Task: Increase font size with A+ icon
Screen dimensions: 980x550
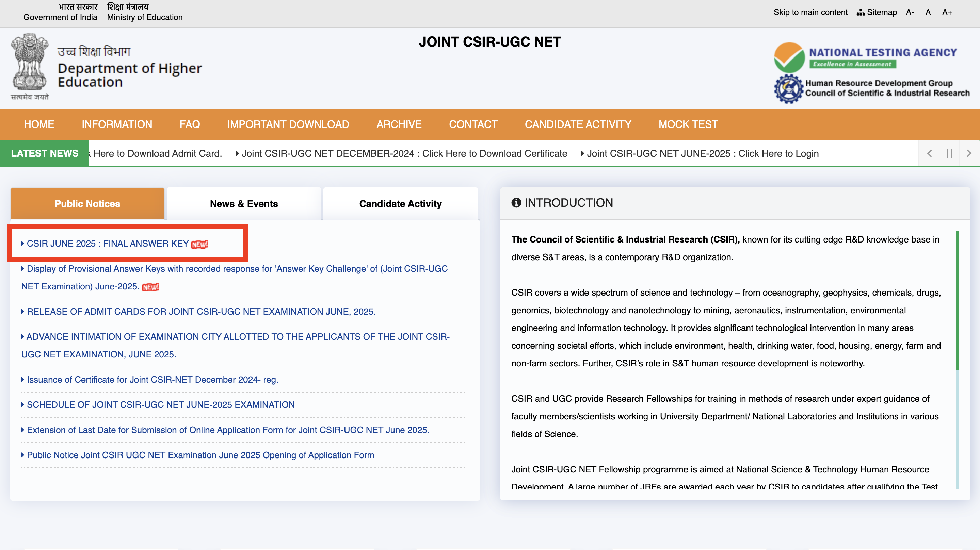Action: coord(947,12)
